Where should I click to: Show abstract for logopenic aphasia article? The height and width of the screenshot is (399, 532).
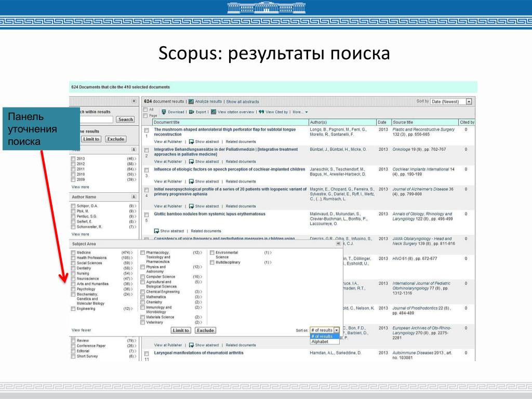pyautogui.click(x=204, y=206)
